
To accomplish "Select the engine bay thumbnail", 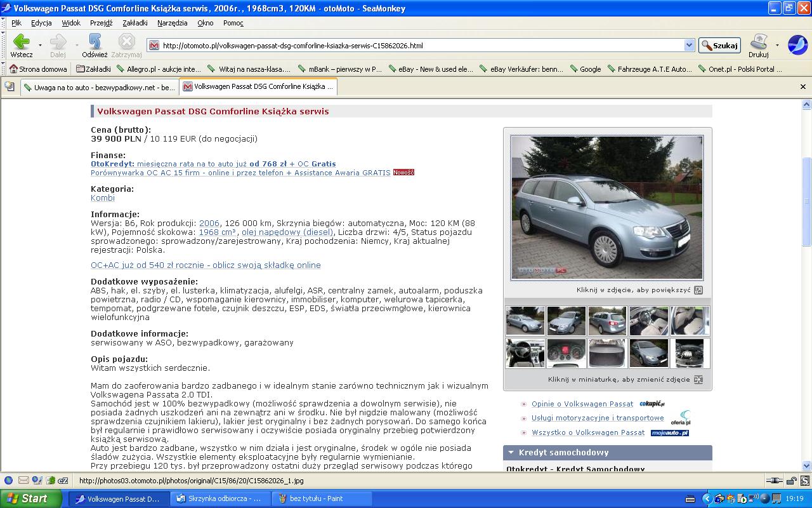I will (690, 353).
